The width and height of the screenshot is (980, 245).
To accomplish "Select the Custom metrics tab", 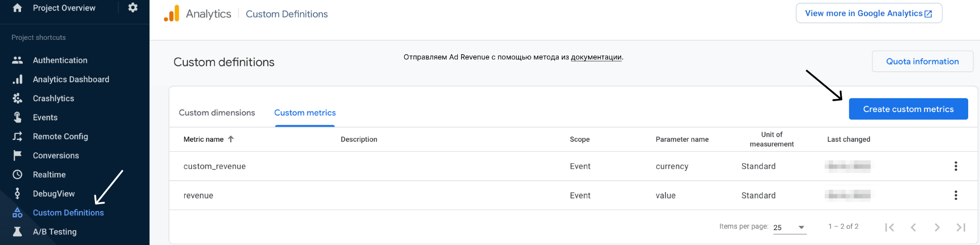I will point(305,113).
